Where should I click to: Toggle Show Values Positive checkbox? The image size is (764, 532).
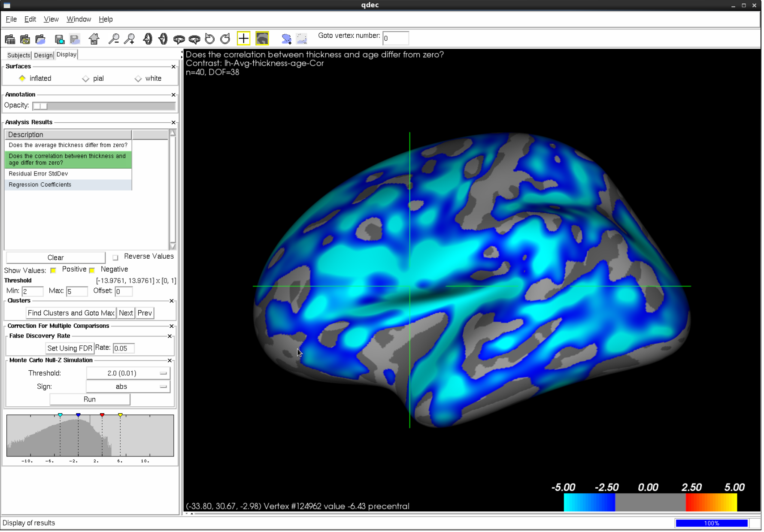53,270
